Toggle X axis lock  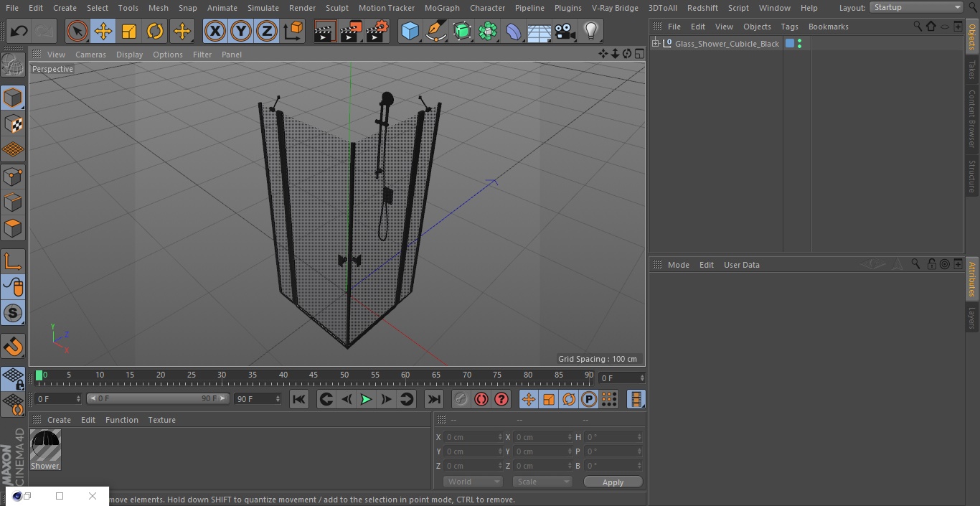(x=215, y=32)
